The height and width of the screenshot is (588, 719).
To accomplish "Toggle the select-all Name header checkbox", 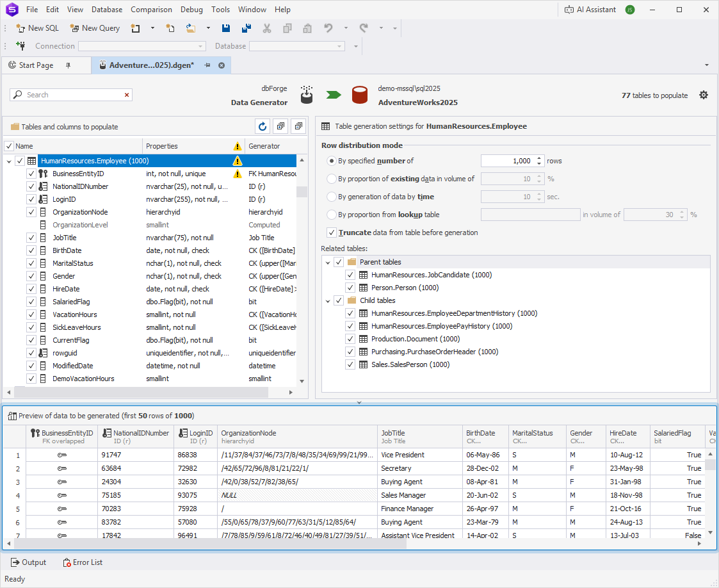I will click(9, 146).
